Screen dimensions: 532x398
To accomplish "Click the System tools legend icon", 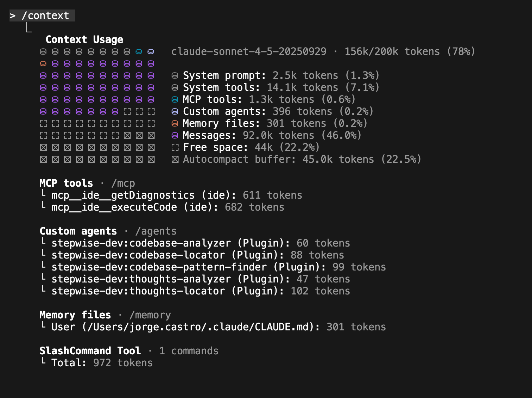I will (175, 87).
